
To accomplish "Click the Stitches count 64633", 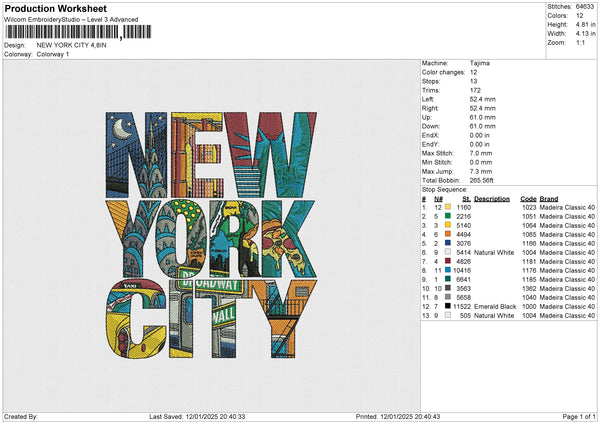I will (x=583, y=7).
